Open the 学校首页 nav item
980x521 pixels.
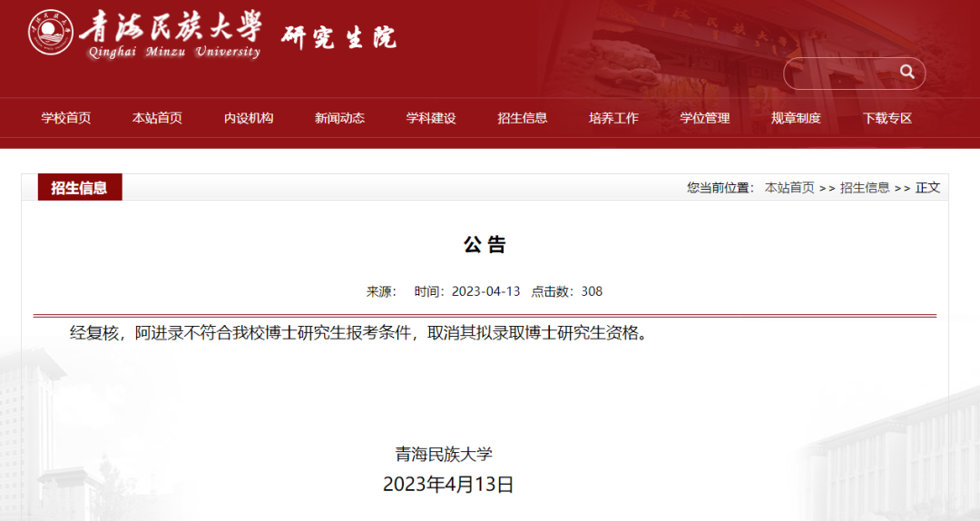pyautogui.click(x=66, y=118)
